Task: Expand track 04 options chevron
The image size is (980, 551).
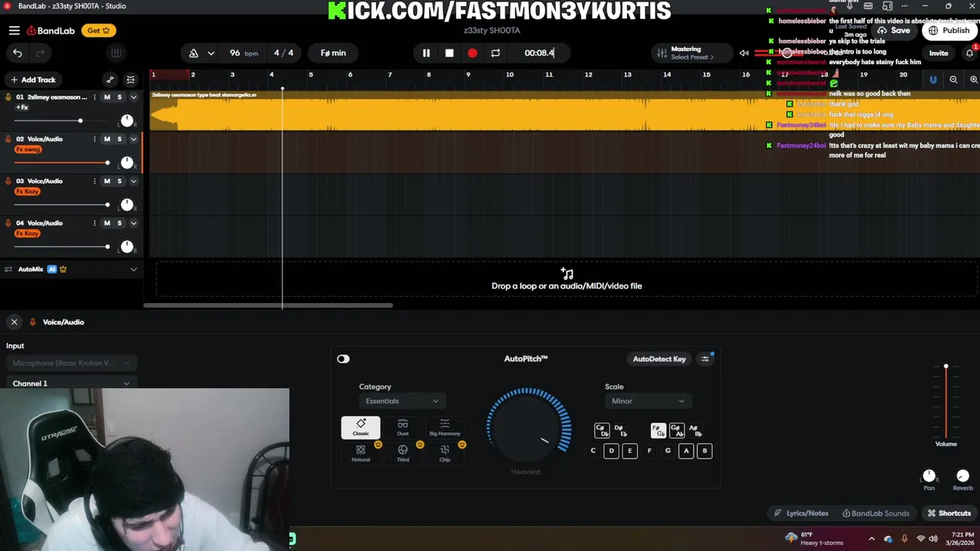Action: [x=133, y=223]
